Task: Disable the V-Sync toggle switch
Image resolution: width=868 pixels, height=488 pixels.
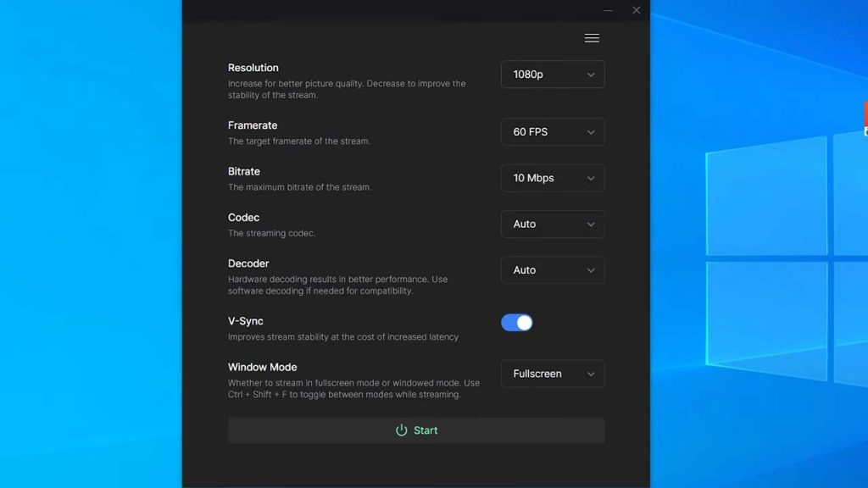Action: click(516, 323)
